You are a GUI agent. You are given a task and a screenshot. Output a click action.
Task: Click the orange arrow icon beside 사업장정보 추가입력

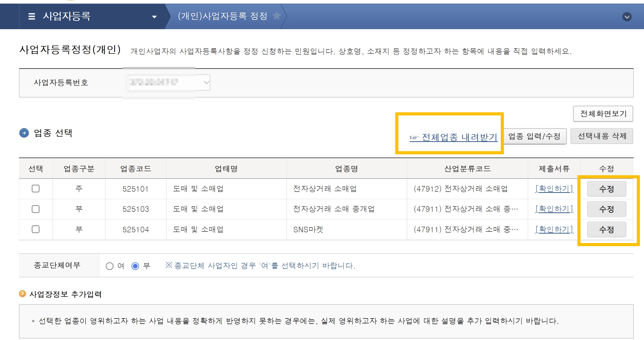click(23, 294)
